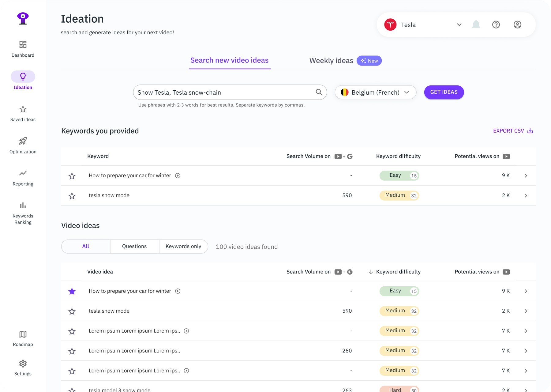The image size is (551, 392).
Task: Open Saved ideas in sidebar
Action: click(x=23, y=113)
